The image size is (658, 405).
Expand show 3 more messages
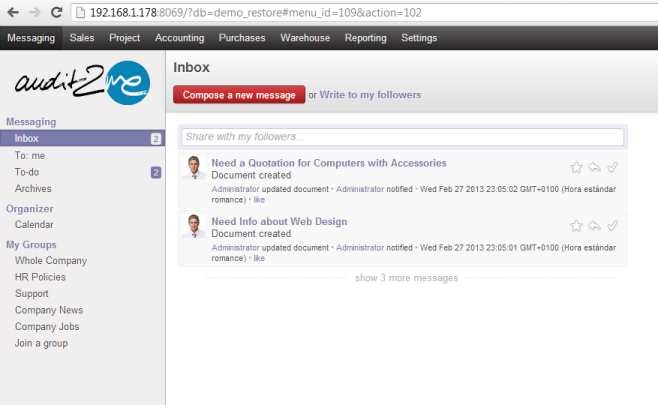(406, 278)
